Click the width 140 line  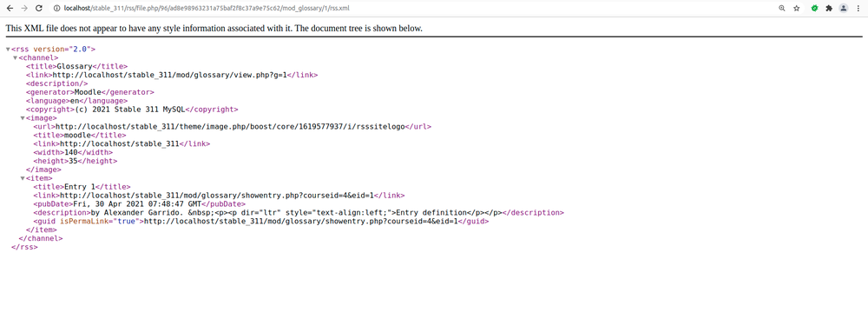[73, 152]
